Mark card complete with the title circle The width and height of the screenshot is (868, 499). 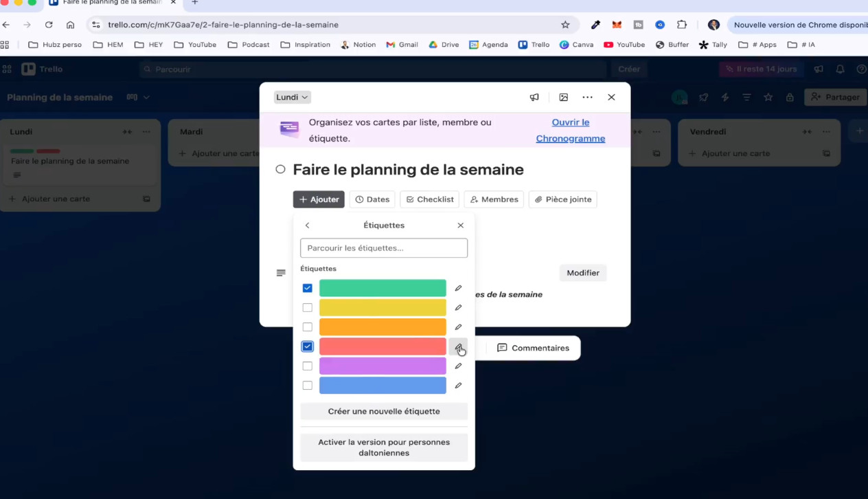tap(280, 169)
